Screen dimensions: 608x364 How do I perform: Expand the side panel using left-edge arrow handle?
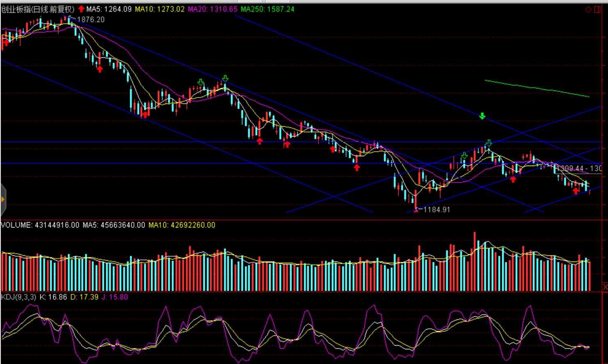coord(3,200)
